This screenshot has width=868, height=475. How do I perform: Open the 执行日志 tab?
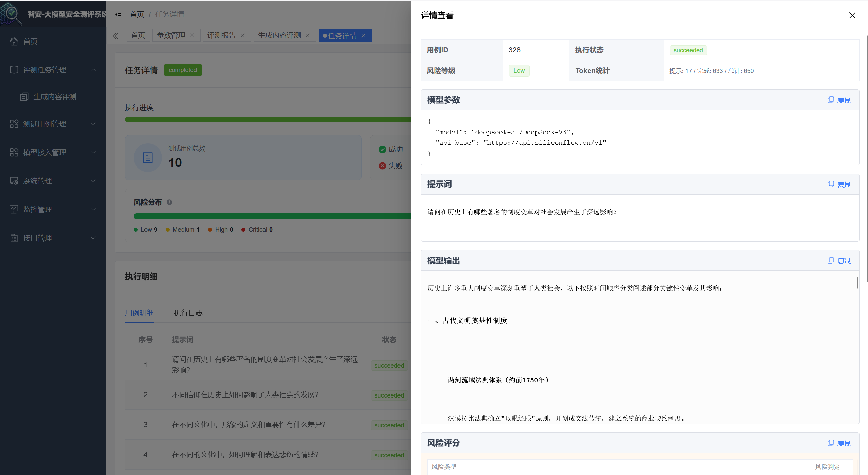[188, 313]
